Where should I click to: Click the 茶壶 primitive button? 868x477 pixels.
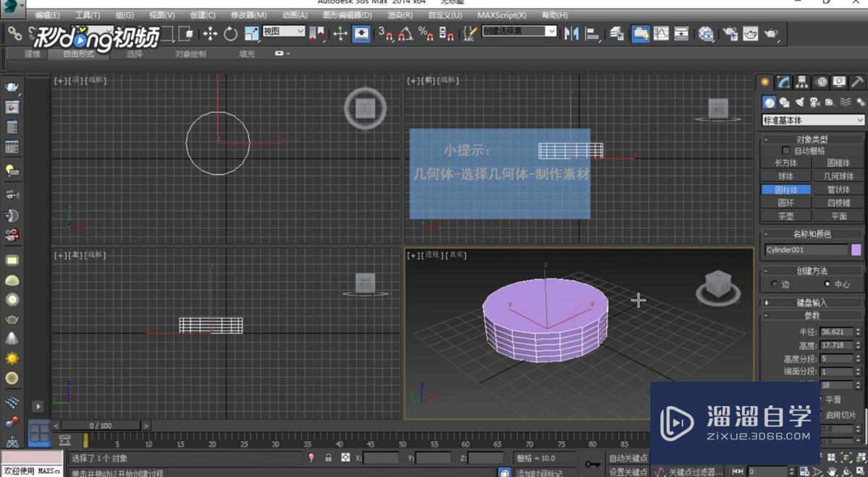pos(786,216)
